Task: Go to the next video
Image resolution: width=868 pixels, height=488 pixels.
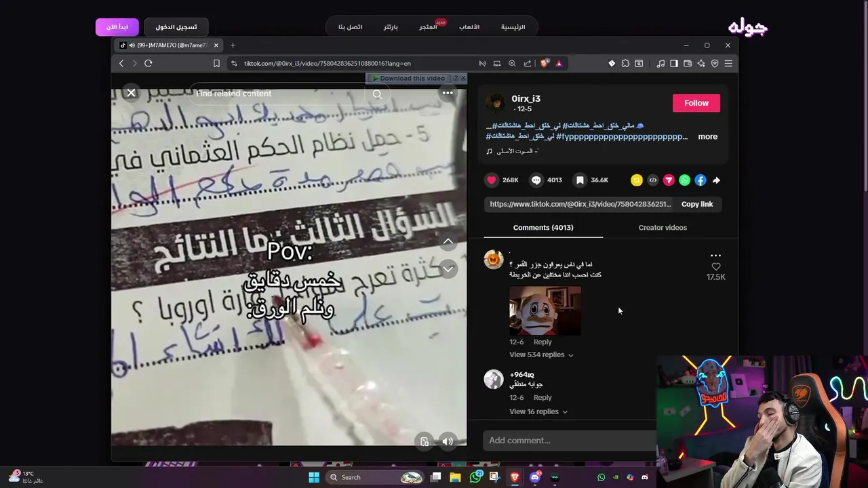Action: 448,269
